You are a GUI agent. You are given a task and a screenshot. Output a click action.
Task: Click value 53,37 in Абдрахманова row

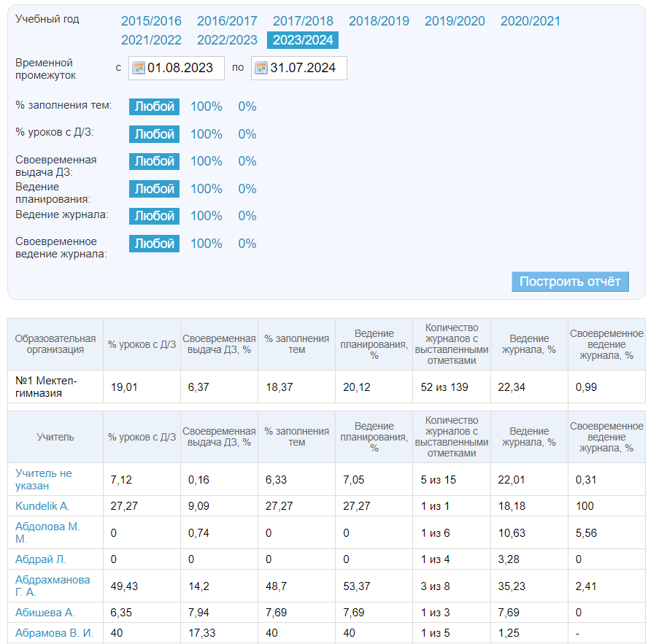[356, 586]
